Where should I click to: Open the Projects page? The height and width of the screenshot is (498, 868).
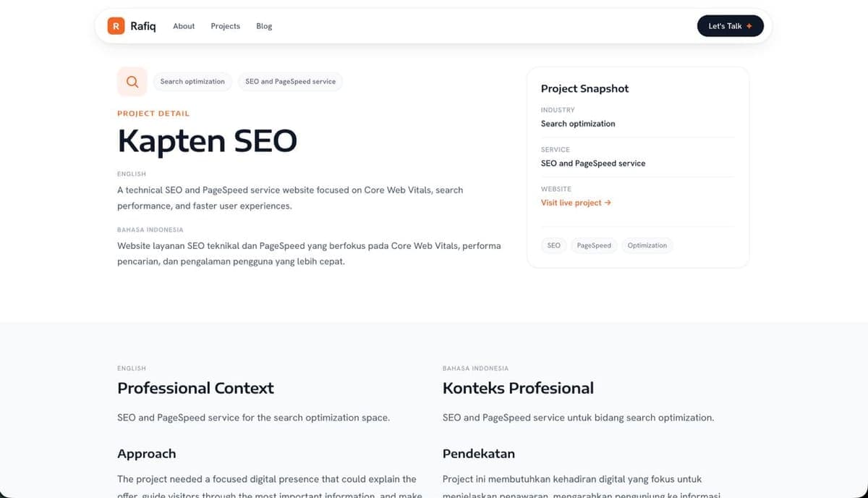pyautogui.click(x=225, y=26)
